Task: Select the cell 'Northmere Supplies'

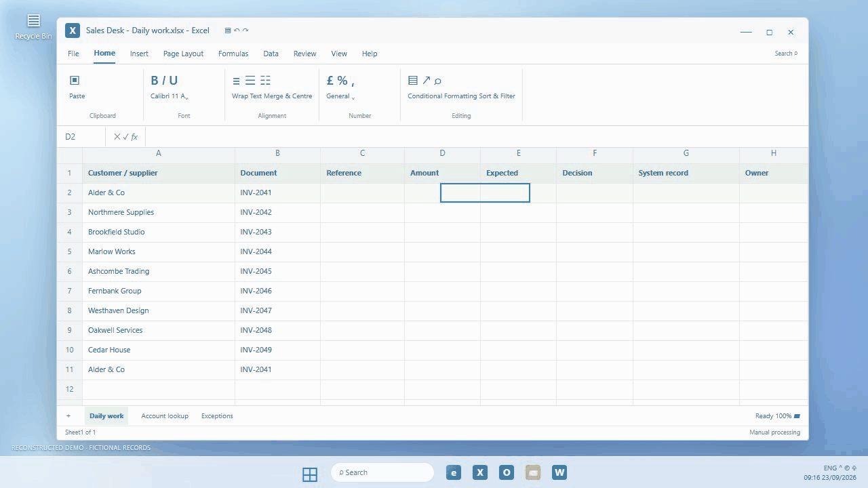Action: [159, 212]
